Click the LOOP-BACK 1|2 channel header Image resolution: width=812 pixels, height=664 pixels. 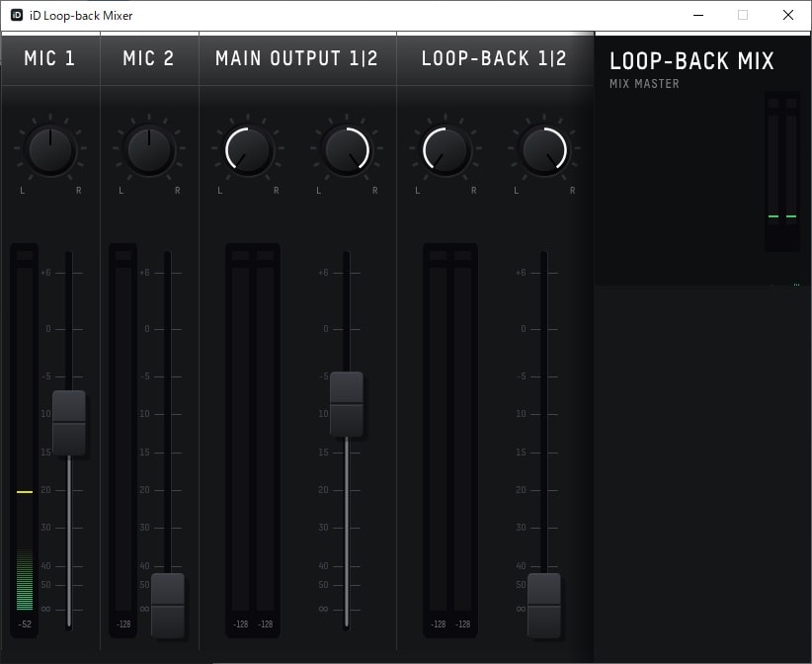pos(495,58)
